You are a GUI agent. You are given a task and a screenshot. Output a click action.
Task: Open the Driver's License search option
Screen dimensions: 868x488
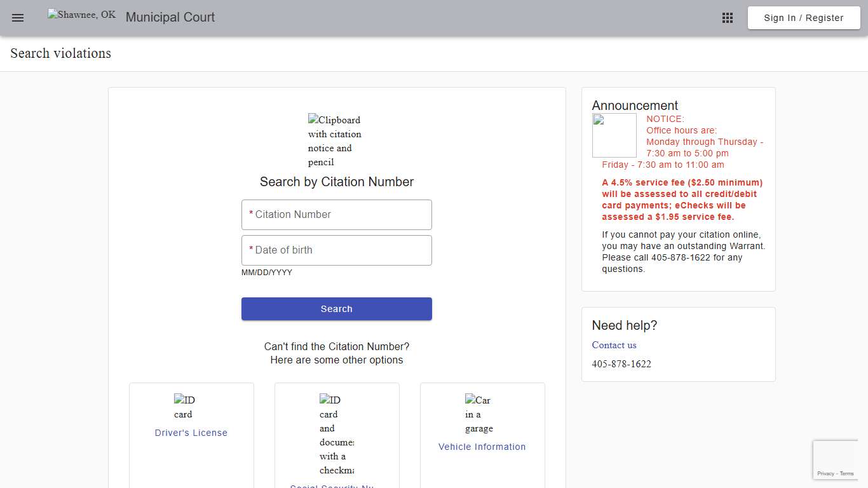(191, 433)
